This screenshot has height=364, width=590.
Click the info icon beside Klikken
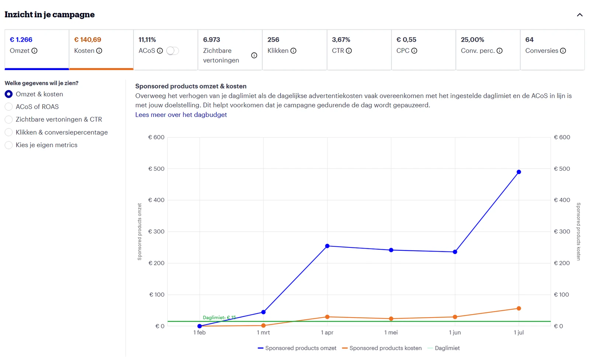pos(293,51)
